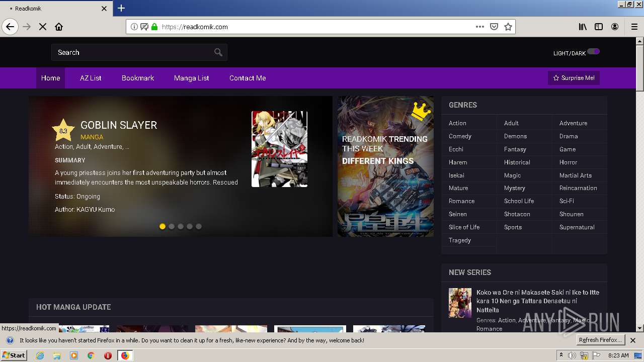644x362 pixels.
Task: Select the first slider dot
Action: [163, 226]
